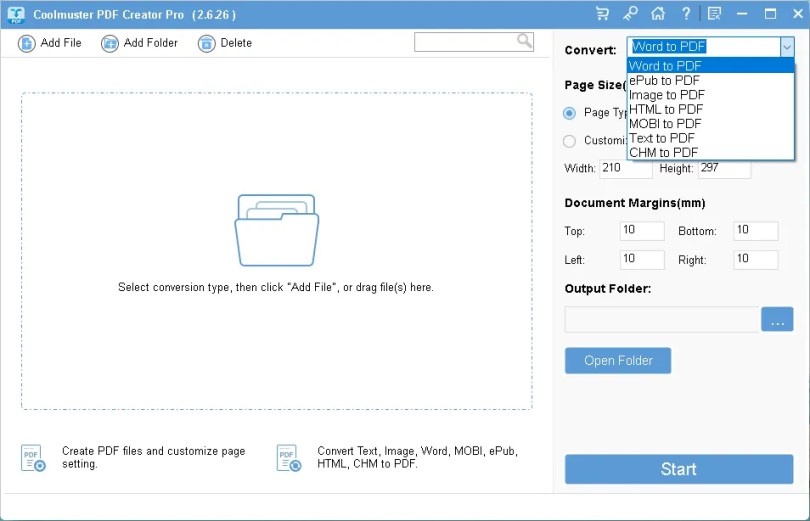Click the Create PDF files settings icon
The height and width of the screenshot is (521, 810).
(x=33, y=458)
